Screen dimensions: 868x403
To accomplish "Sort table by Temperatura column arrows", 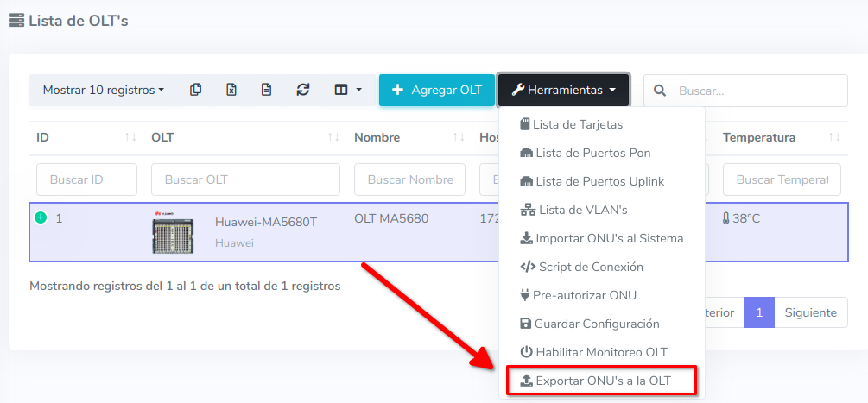I will (x=833, y=137).
